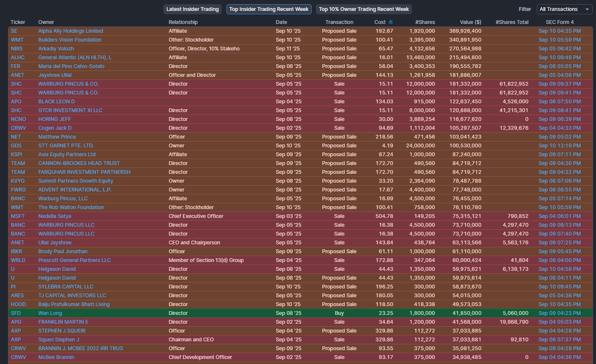Viewport: 596px width, 364px height.
Task: Open the MSFT ticker link
Action: (18, 216)
